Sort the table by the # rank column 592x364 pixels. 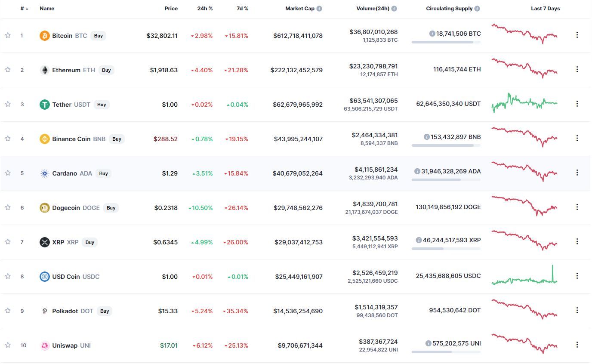click(24, 9)
